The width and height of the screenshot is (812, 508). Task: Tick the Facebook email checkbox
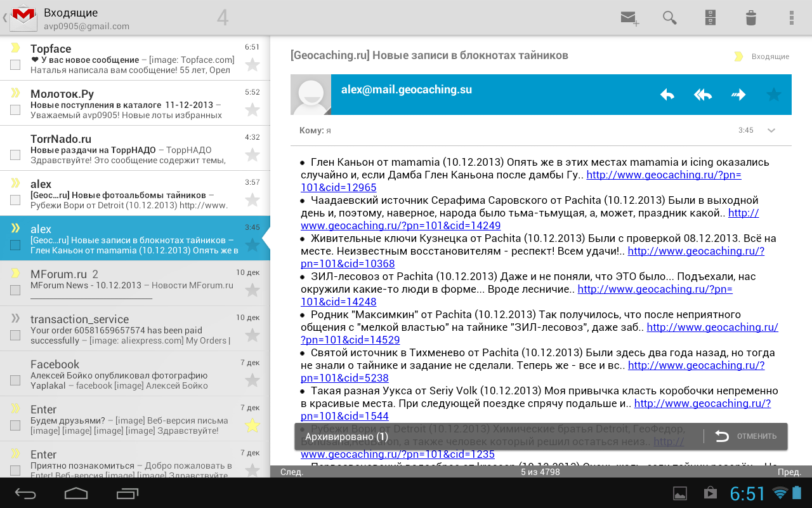pos(15,380)
